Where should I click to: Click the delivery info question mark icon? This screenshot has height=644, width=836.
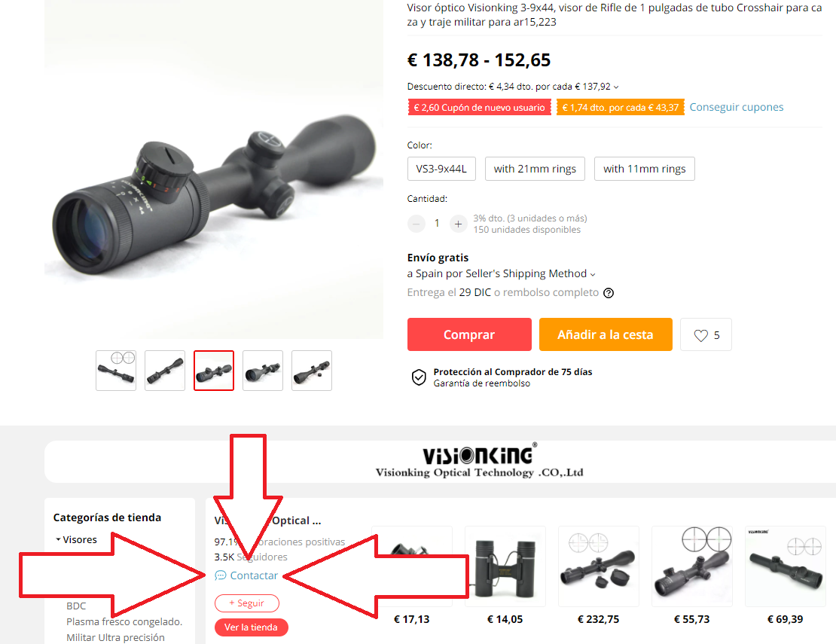pos(609,293)
